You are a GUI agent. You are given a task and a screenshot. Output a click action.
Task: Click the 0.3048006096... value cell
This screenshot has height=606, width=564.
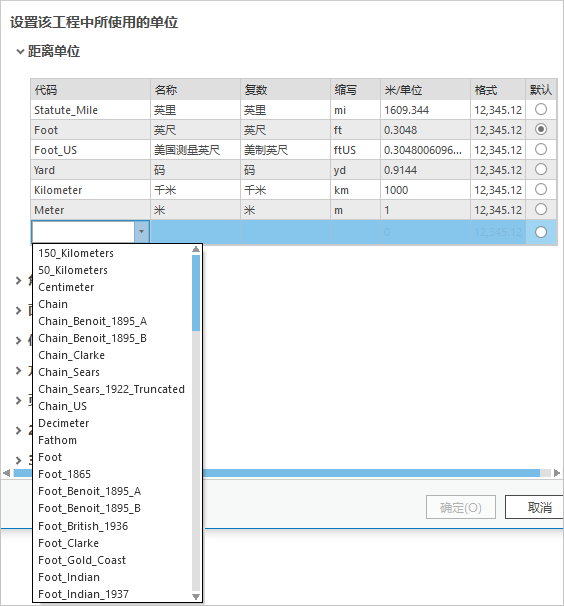(425, 150)
